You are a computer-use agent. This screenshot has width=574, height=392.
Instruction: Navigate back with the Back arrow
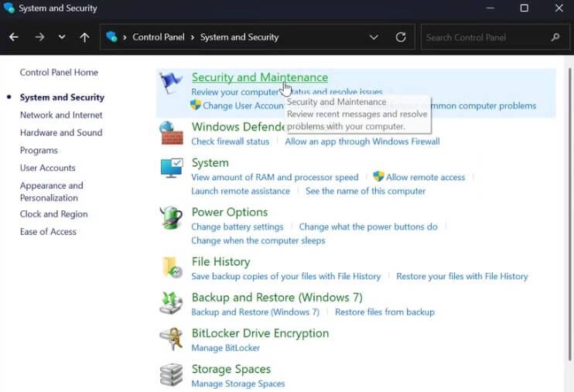point(14,37)
